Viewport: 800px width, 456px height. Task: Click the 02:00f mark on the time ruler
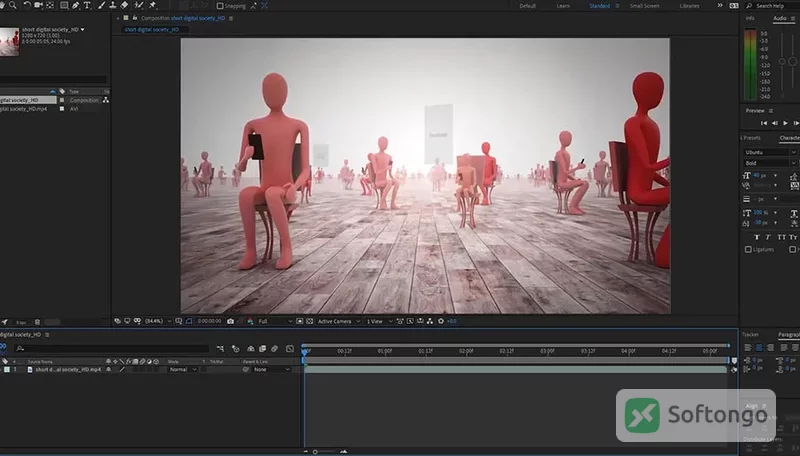tap(466, 351)
